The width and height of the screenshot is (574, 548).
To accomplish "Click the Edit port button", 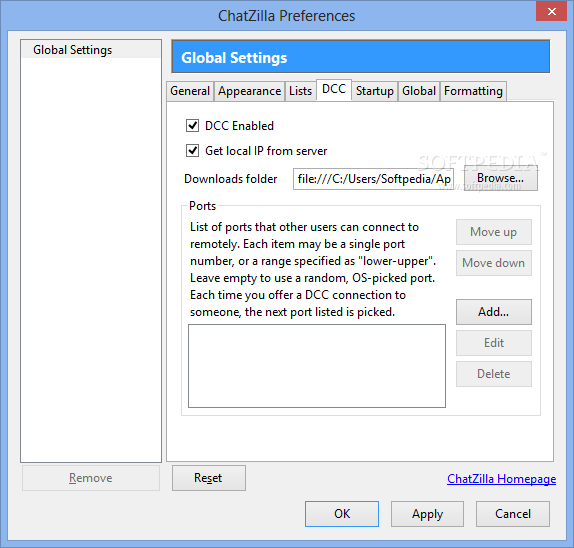I will point(493,343).
